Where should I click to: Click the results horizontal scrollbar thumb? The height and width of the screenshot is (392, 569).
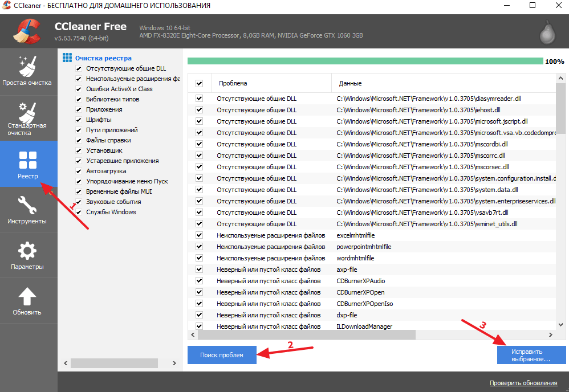pos(307,334)
